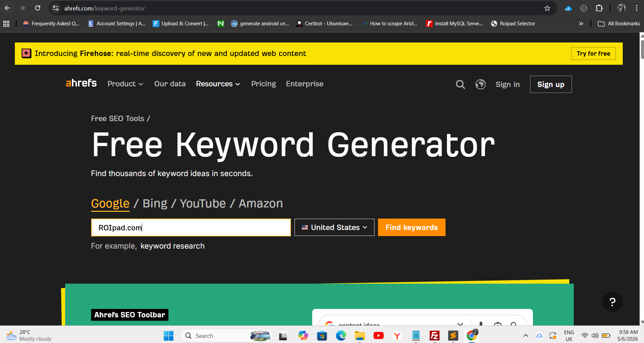Image resolution: width=644 pixels, height=343 pixels.
Task: Go to Ahrefs home via logo
Action: pyautogui.click(x=81, y=83)
